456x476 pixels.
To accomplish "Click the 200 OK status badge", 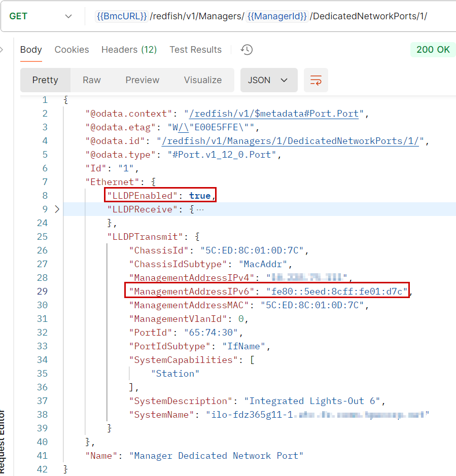I will point(433,50).
